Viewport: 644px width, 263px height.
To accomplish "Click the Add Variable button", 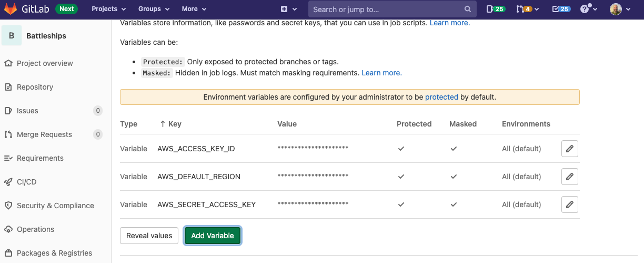I will coord(213,236).
